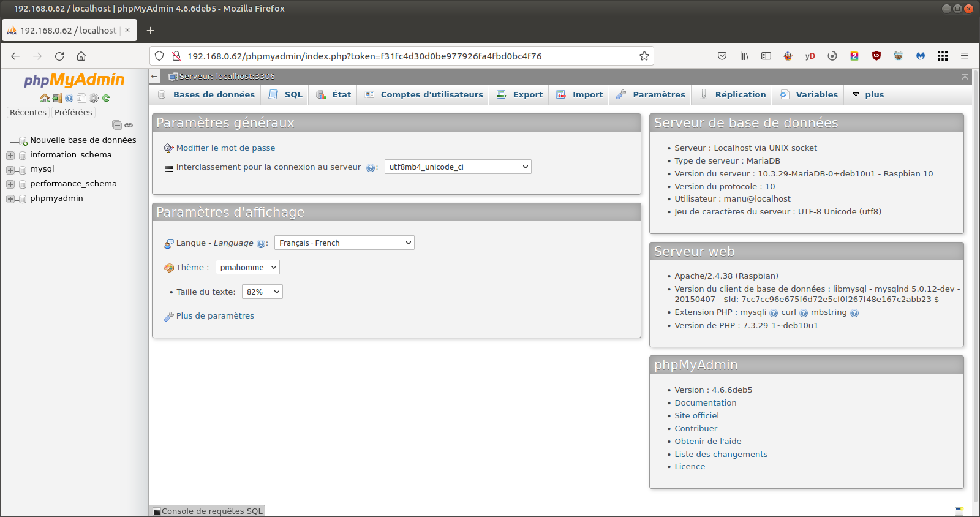Open the MariaDB documentation page icon in sidebar
Viewport: 980px width, 517px height.
[x=81, y=98]
